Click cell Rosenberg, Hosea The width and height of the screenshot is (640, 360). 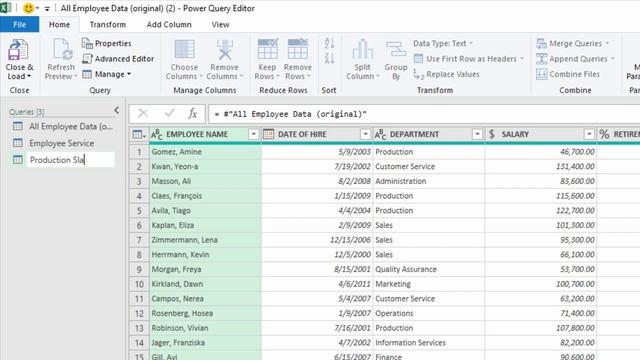click(x=205, y=313)
